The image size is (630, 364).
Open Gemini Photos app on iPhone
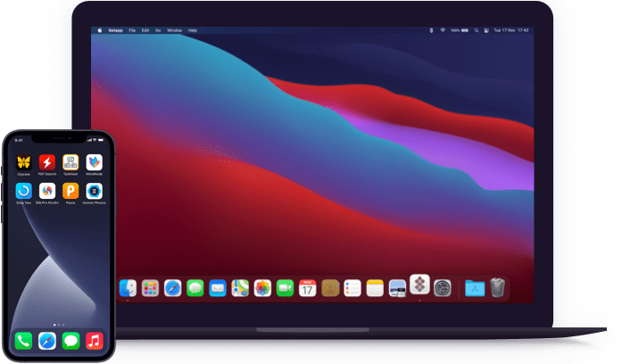(x=95, y=191)
